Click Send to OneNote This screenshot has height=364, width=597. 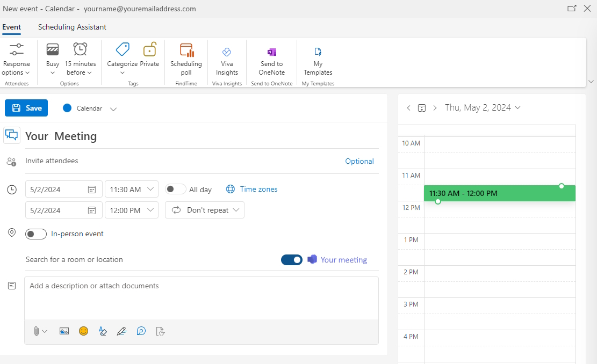pyautogui.click(x=271, y=59)
